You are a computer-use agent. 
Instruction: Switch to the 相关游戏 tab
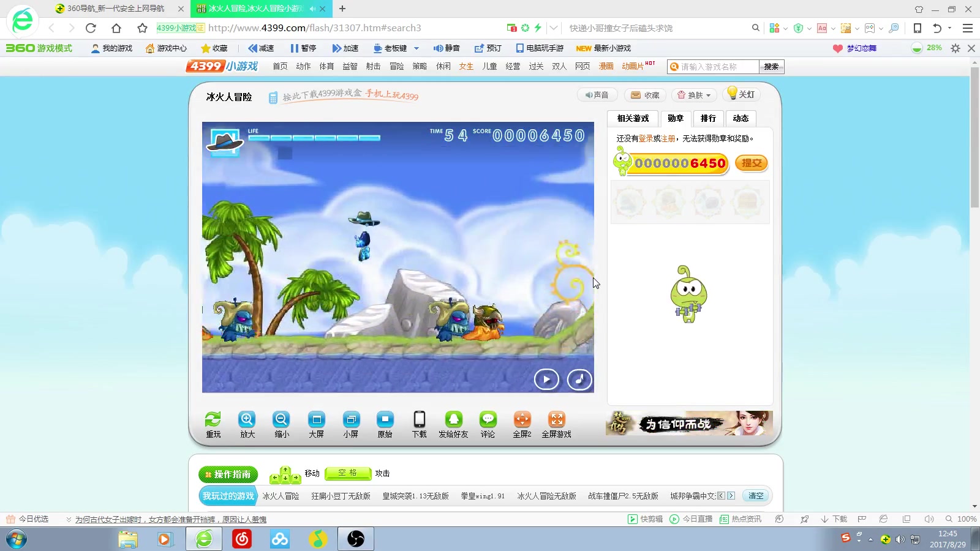pyautogui.click(x=633, y=118)
